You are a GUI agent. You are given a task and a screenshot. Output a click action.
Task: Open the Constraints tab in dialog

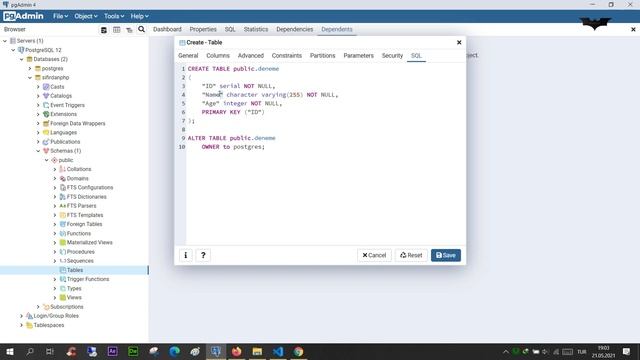point(287,56)
